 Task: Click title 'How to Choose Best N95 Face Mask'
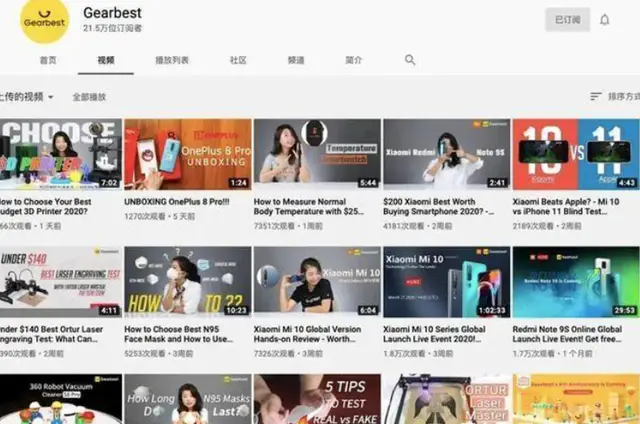pos(178,334)
